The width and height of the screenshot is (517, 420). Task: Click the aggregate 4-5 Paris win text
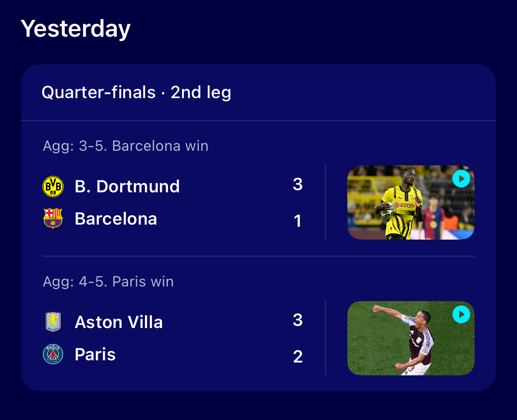click(108, 282)
